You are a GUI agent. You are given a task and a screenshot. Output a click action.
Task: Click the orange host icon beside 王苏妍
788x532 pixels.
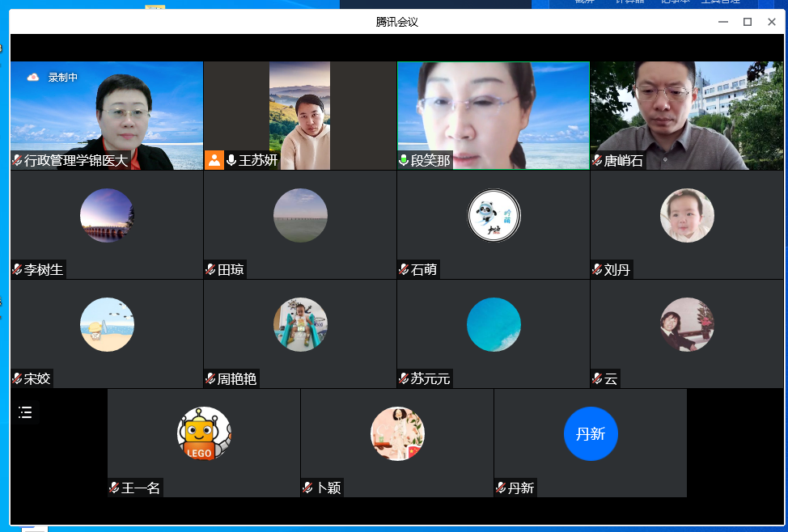click(x=214, y=160)
